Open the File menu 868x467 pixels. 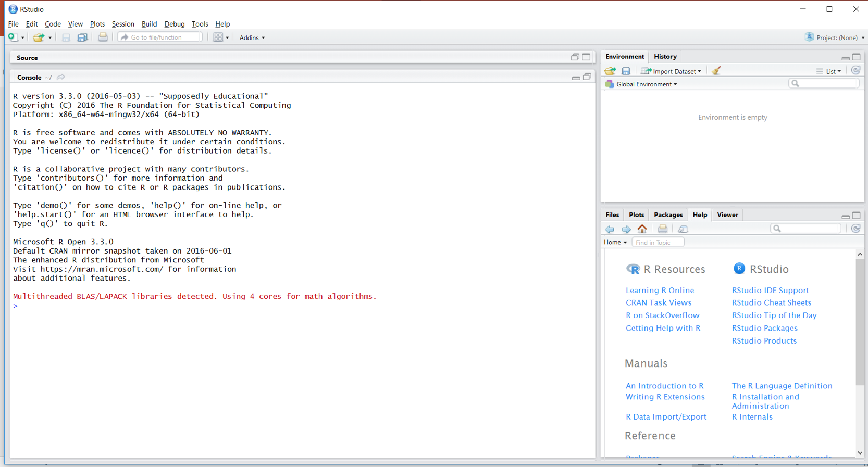coord(13,24)
